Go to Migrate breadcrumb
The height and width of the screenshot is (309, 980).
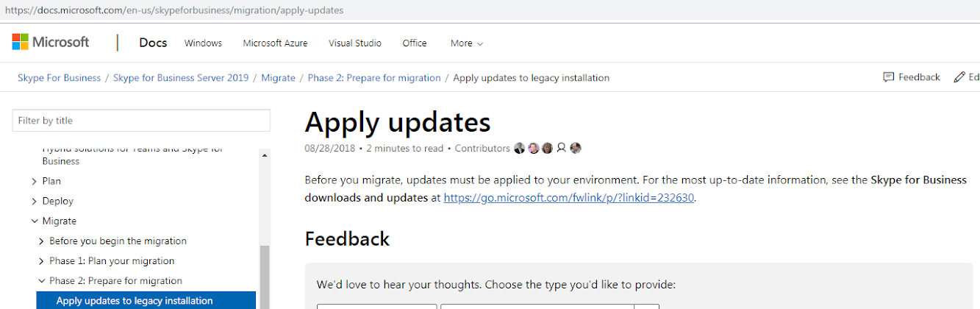point(279,77)
